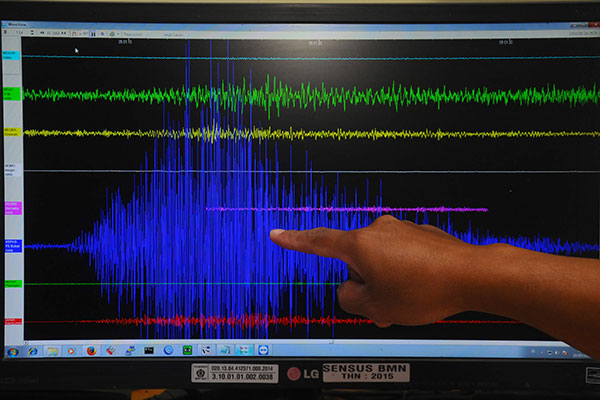Click the green waveform trace near top
The height and width of the screenshot is (400, 600).
(x=300, y=95)
